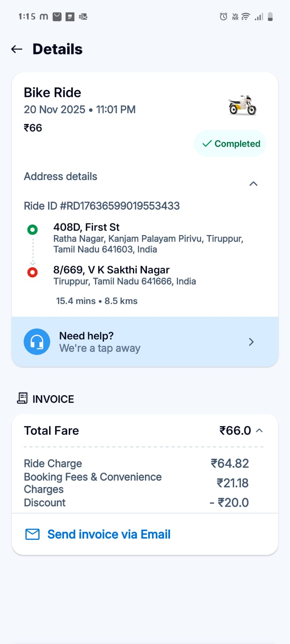The width and height of the screenshot is (290, 644).
Task: Open help via the right chevron
Action: (x=251, y=342)
